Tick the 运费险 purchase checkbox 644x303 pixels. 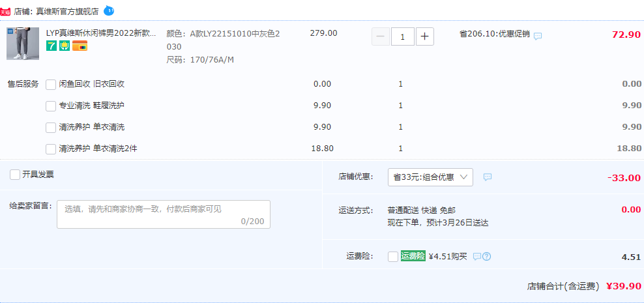pyautogui.click(x=393, y=257)
